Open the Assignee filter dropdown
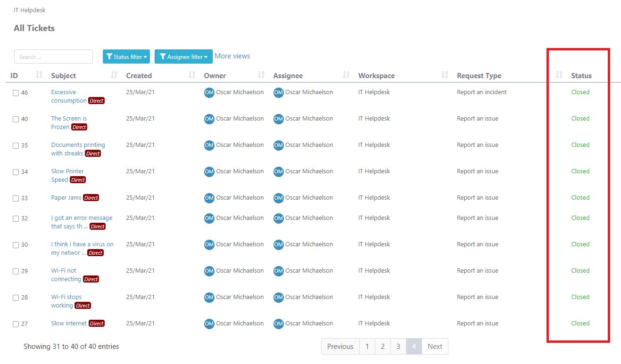The height and width of the screenshot is (364, 621). (x=183, y=57)
